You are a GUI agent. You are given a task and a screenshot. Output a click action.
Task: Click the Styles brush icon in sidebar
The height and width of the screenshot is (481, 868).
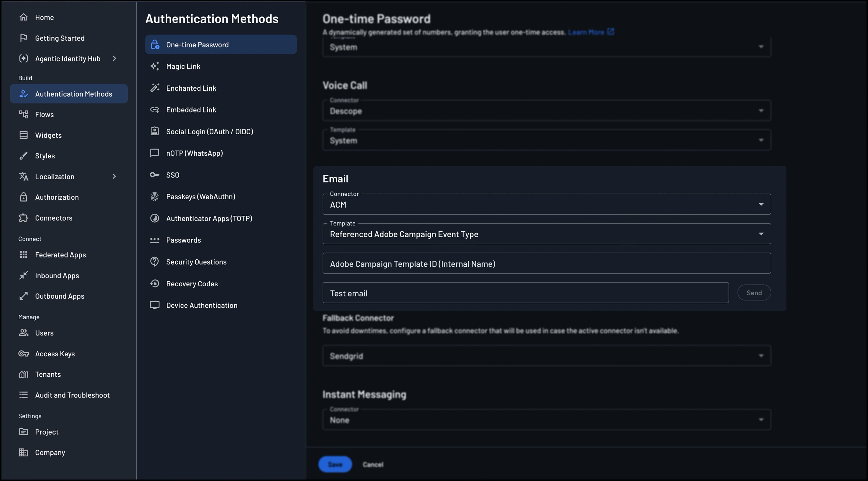tap(23, 156)
